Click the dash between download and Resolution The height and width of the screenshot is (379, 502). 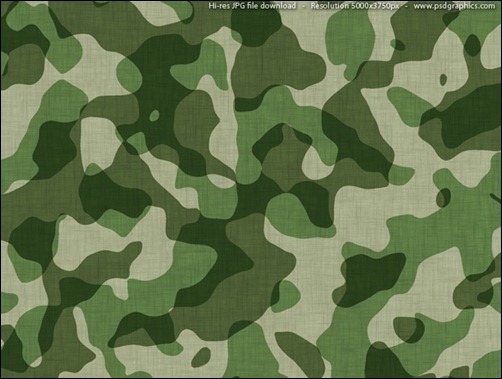(303, 6)
